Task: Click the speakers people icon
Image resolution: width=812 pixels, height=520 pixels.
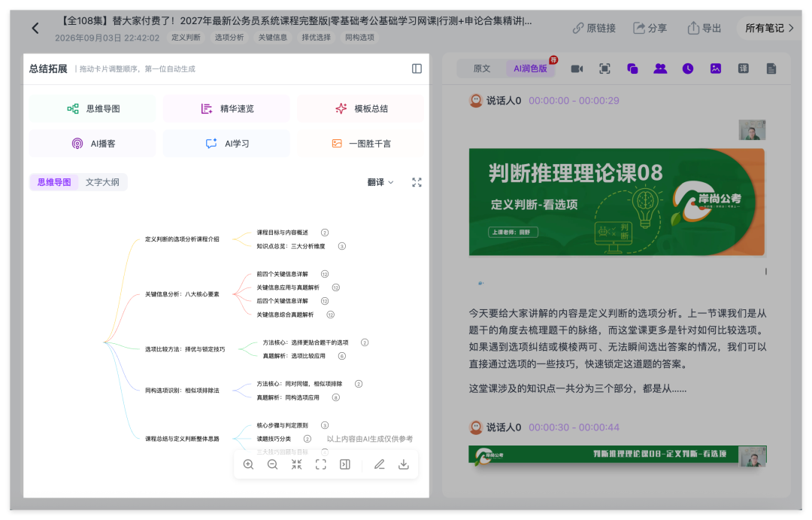Action: click(x=660, y=69)
